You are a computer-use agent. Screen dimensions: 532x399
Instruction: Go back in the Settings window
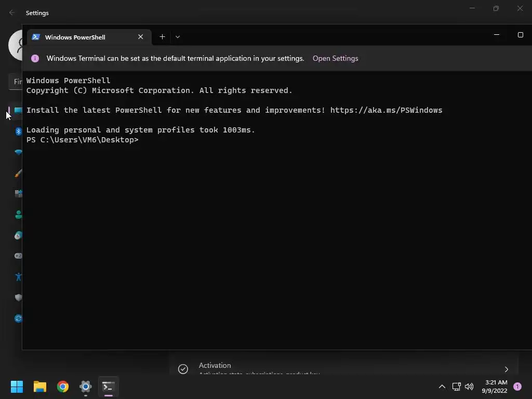[x=12, y=12]
